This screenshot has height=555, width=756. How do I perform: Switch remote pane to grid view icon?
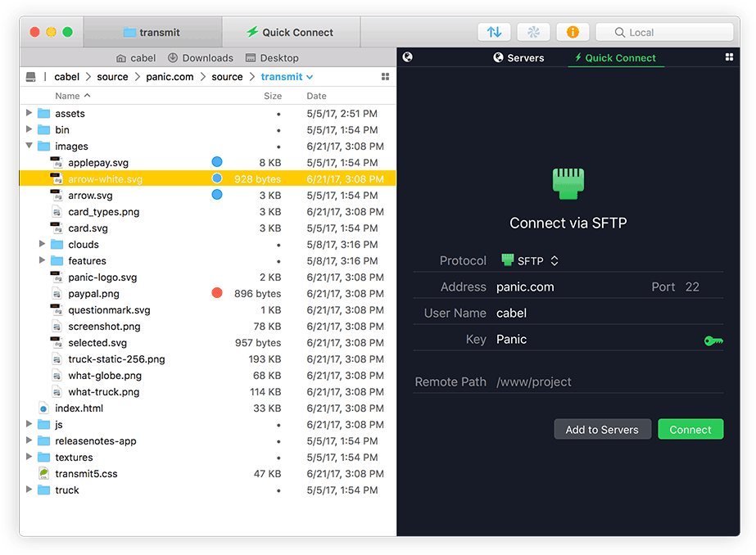click(729, 57)
